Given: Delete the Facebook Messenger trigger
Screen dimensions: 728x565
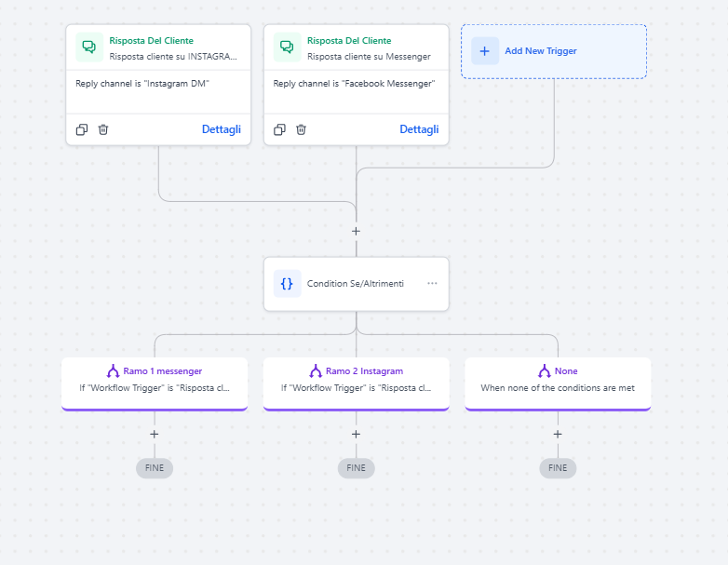Looking at the screenshot, I should click(302, 129).
